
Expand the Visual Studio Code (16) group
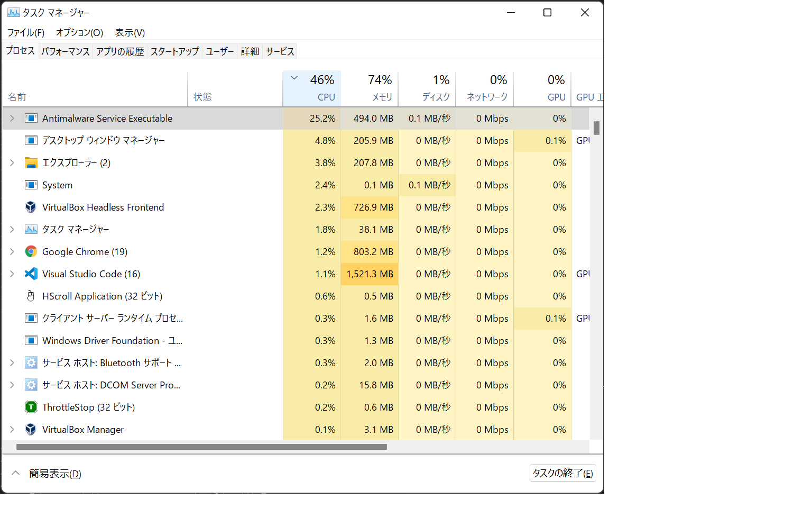tap(12, 274)
